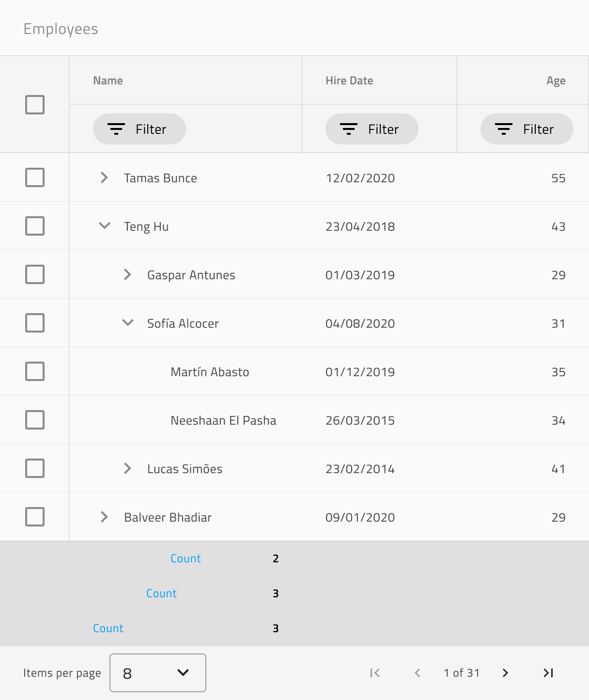Collapse the Teng Hu row
The image size is (589, 700).
105,226
